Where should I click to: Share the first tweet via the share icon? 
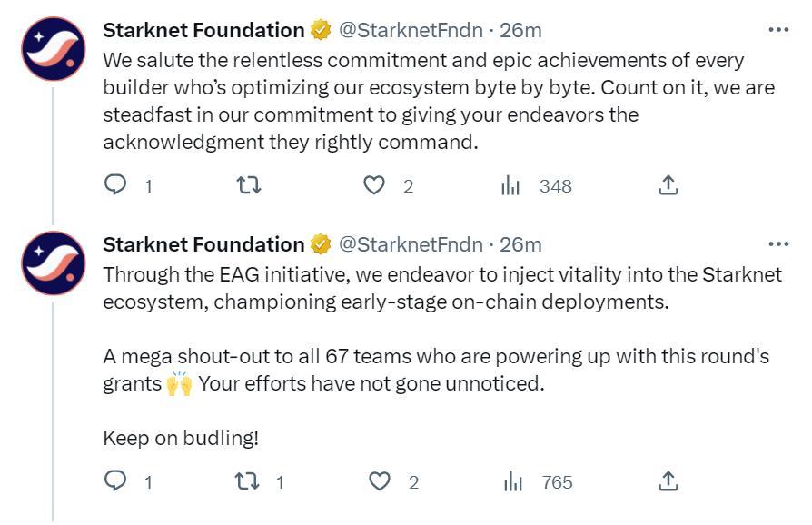click(669, 186)
